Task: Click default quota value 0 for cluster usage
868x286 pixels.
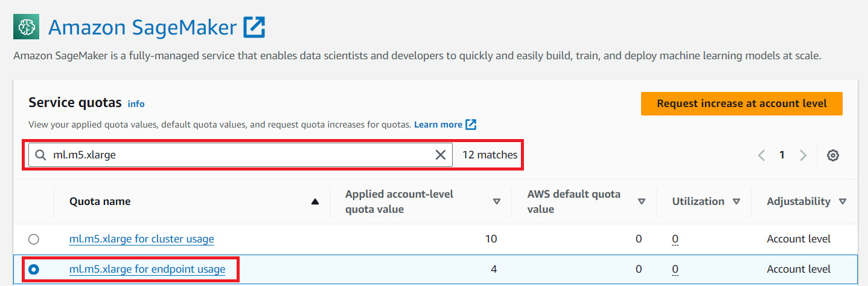Action: 639,239
